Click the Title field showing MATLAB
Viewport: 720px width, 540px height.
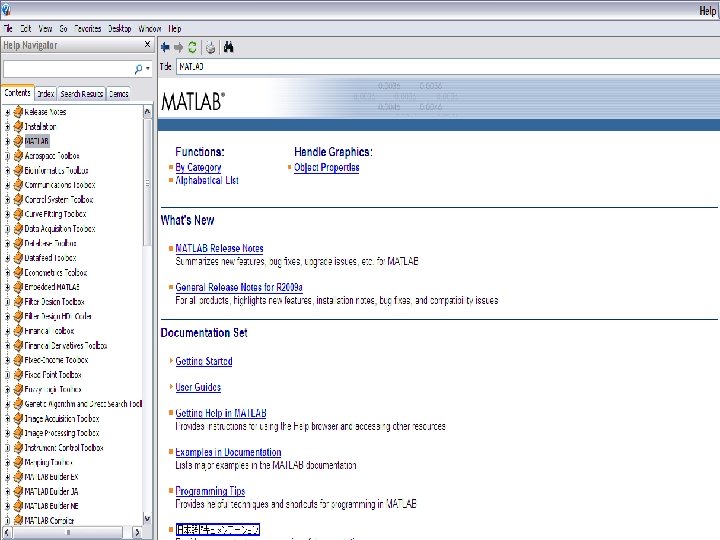pyautogui.click(x=448, y=67)
